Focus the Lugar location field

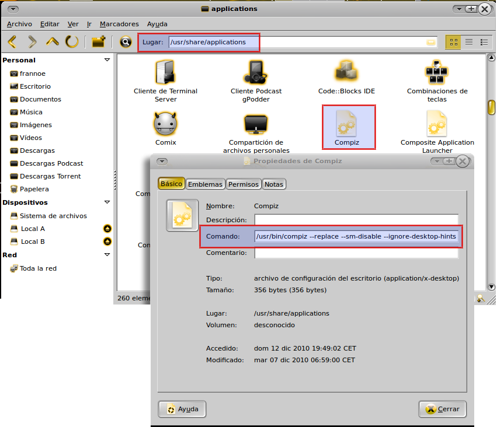303,42
